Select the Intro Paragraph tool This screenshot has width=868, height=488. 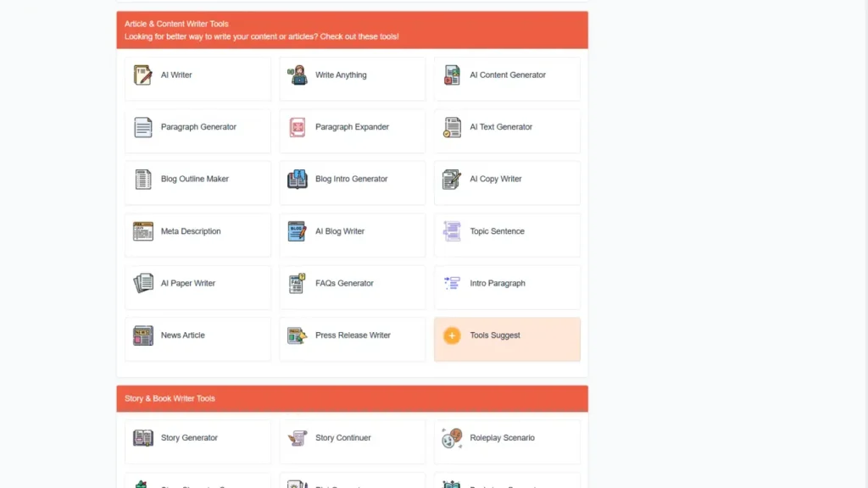coord(507,287)
